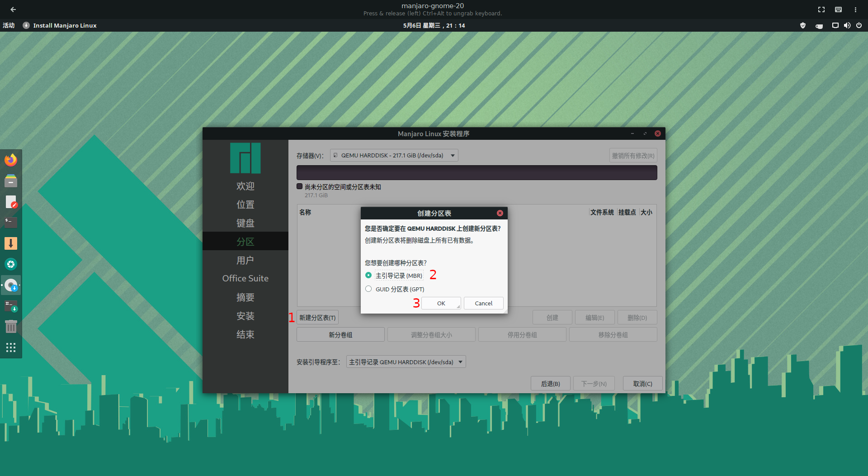The width and height of the screenshot is (868, 476).
Task: Click the 文件系统 column header
Action: tap(602, 212)
